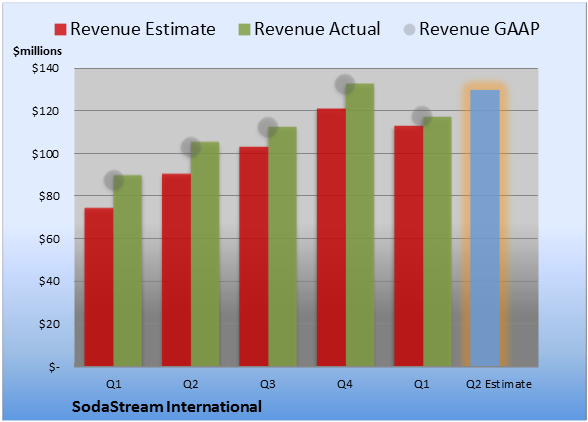Click the "Revenue Actual" legend label
Viewport: 588px width, 422px height.
point(317,29)
